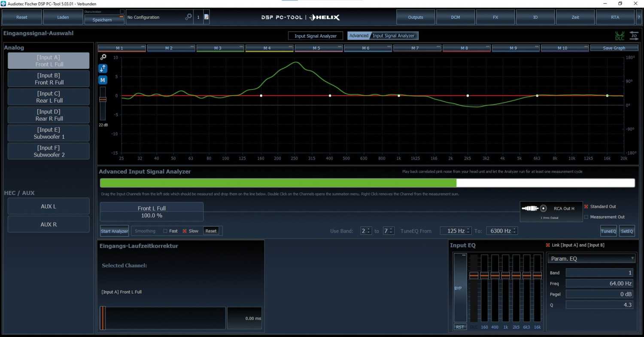Select the AUX L input
Screen dimensions: 644x337
point(49,206)
